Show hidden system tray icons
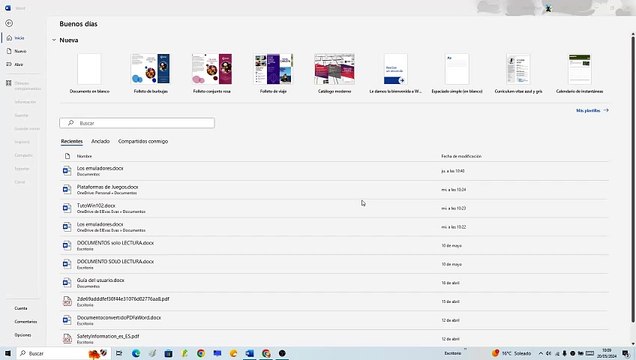This screenshot has width=636, height=360. [x=540, y=354]
